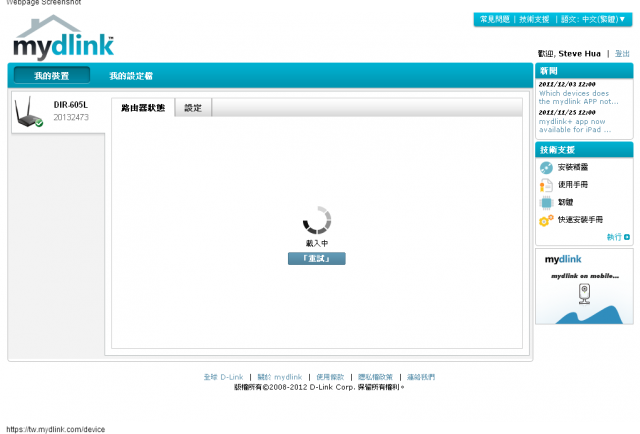Click the 重試 retry button
Viewport: 640px width, 434px height.
317,258
